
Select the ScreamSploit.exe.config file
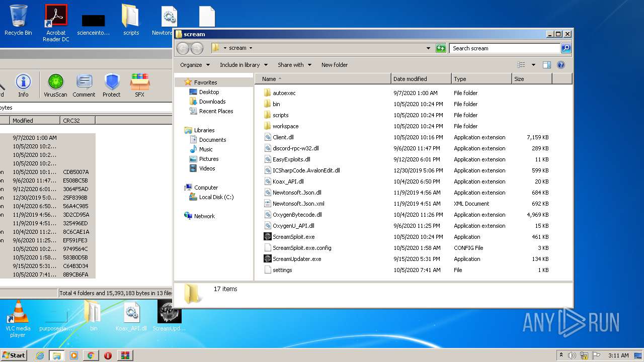coord(302,248)
